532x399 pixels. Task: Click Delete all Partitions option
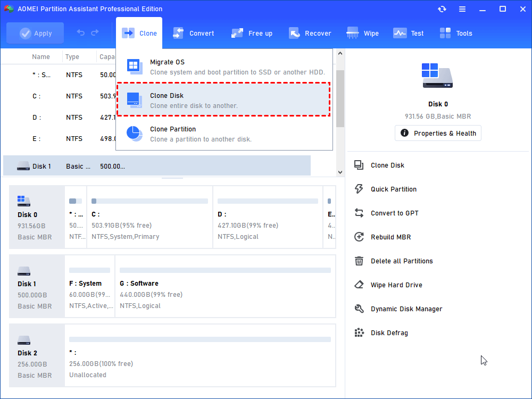tap(402, 261)
